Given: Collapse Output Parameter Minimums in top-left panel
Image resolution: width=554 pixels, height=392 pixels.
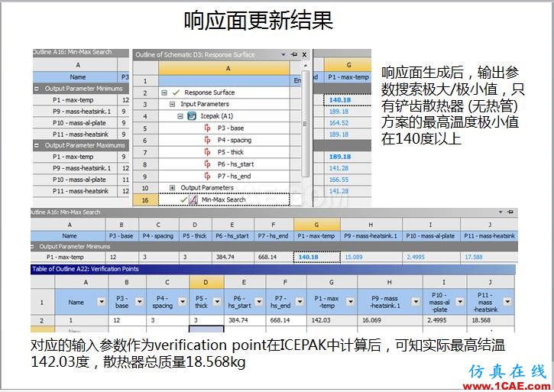Looking at the screenshot, I should point(37,89).
